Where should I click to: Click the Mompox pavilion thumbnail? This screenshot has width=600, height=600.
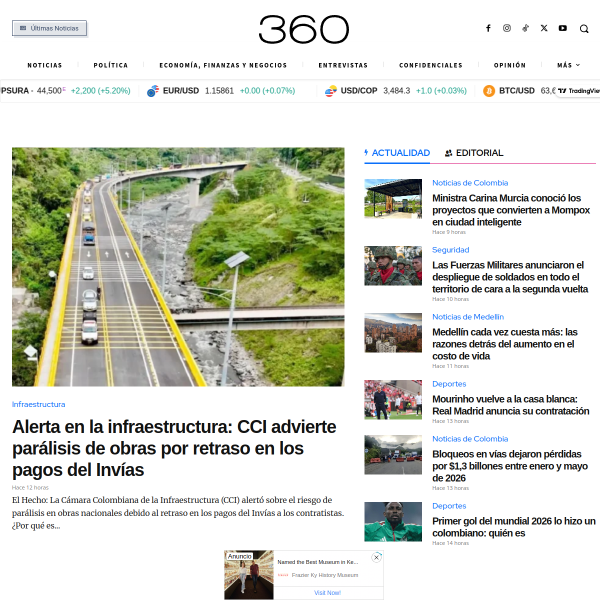tap(393, 199)
